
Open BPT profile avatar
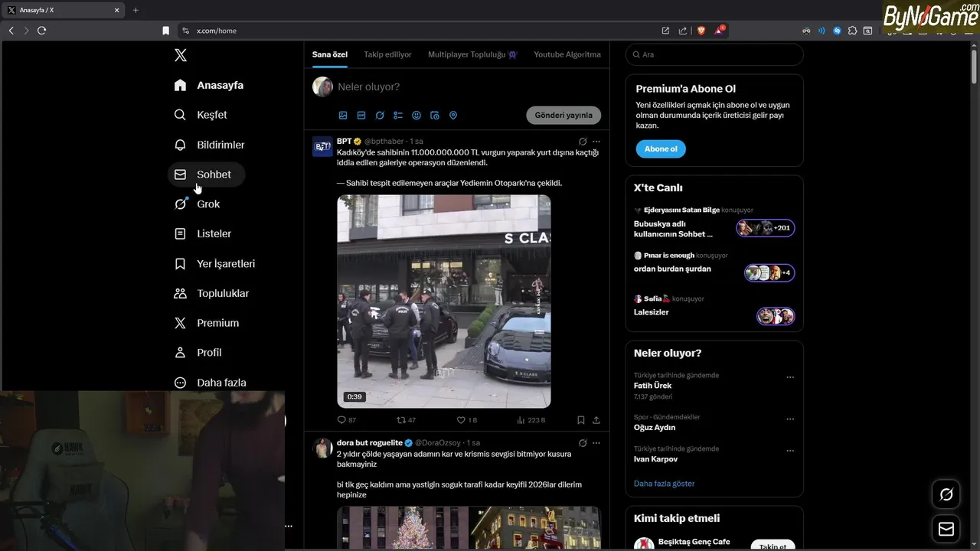pos(322,146)
